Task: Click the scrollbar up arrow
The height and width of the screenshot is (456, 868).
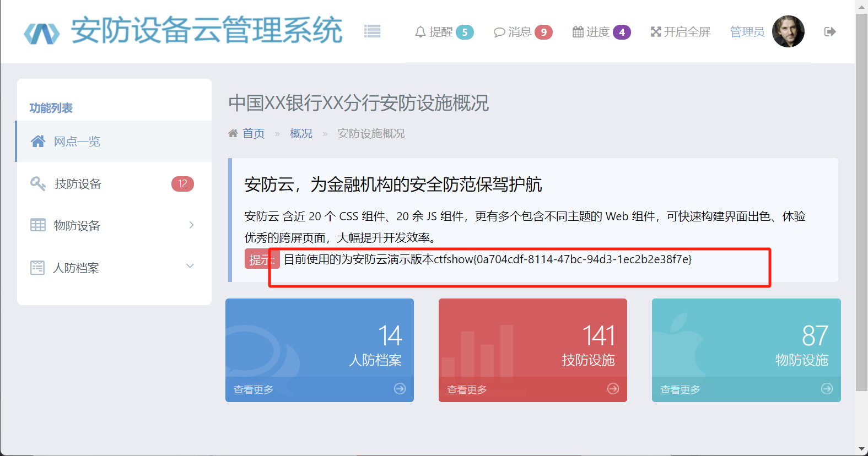Action: pos(861,6)
